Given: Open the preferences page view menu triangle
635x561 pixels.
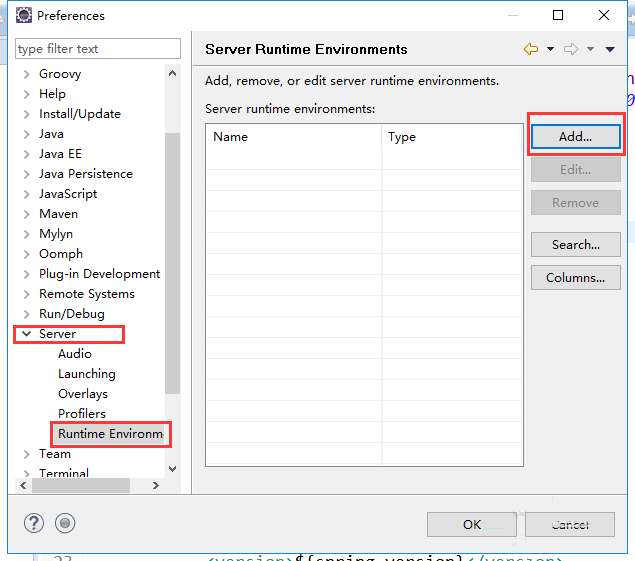Looking at the screenshot, I should click(610, 49).
